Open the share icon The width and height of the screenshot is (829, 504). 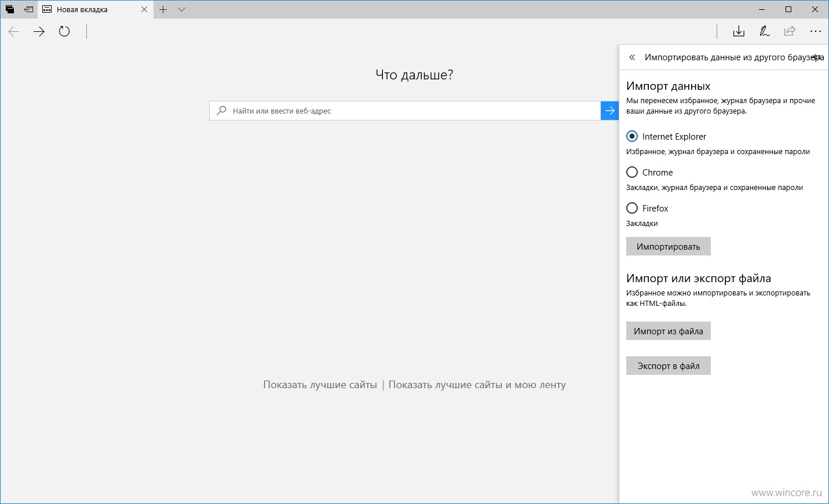tap(790, 31)
